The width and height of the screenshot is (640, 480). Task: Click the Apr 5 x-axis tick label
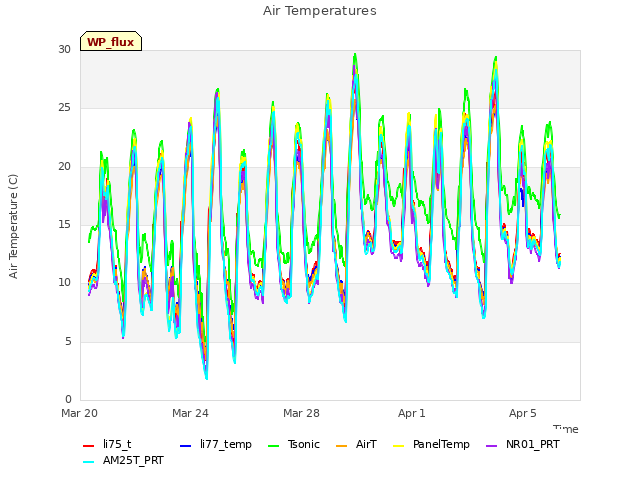coord(522,413)
